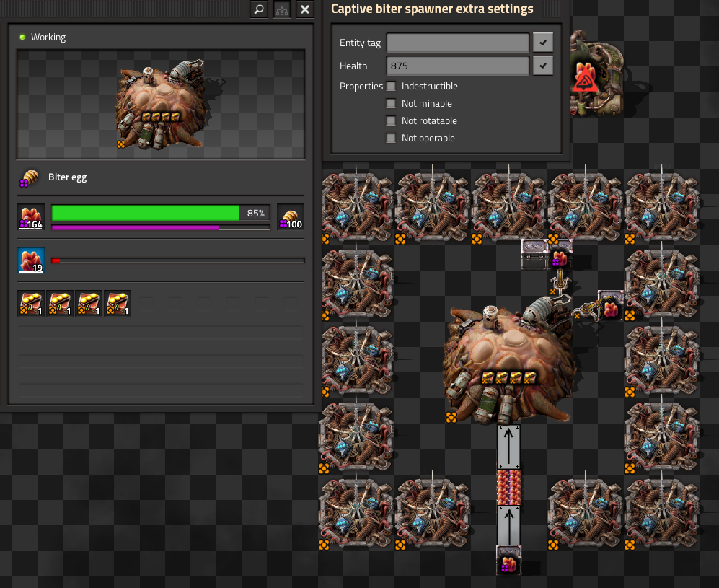
Task: Confirm the Health value with checkmark button
Action: [543, 66]
